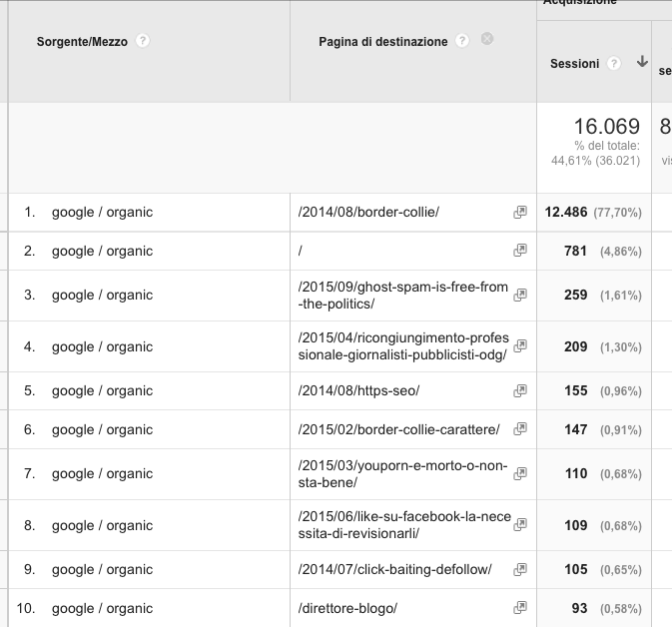Screen dimensions: 672x627
Task: Open google / organic link in row 2
Action: click(102, 251)
